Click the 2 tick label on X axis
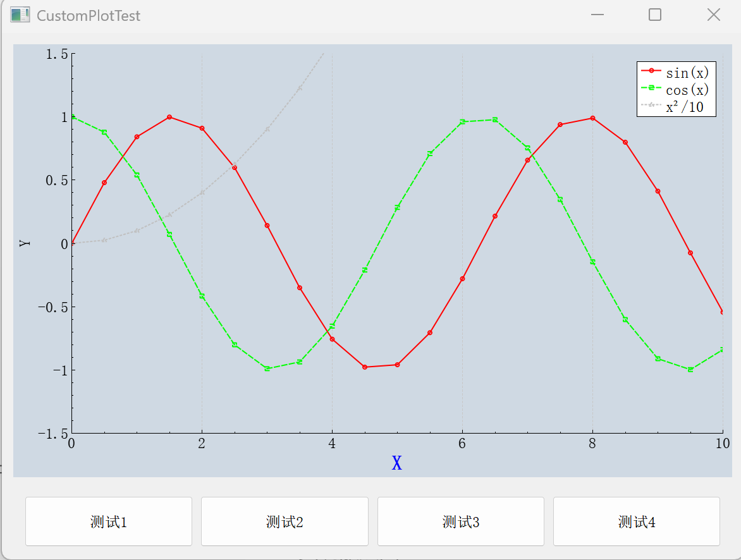 pos(202,443)
